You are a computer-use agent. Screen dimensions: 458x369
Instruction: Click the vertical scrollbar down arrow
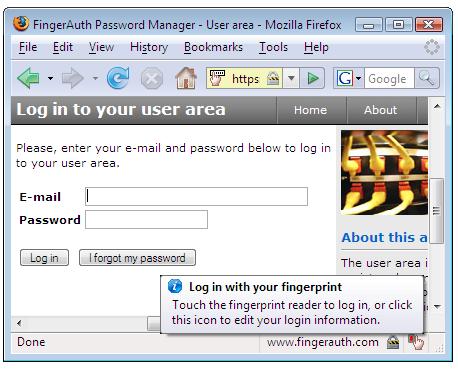437,306
